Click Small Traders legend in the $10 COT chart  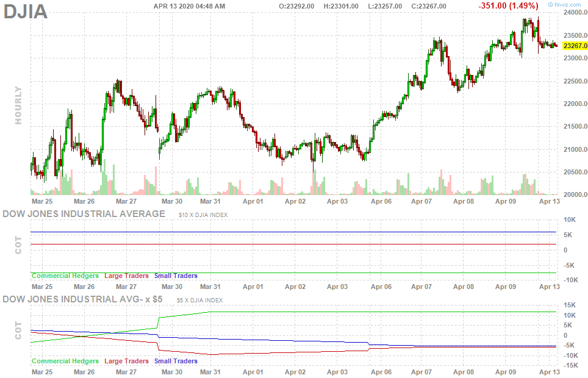pyautogui.click(x=176, y=276)
